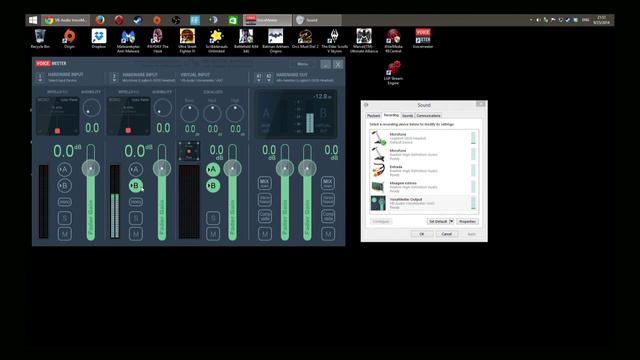Screen dimensions: 640x360
Task: Click audibility knob on hardware input 1
Action: (x=91, y=109)
